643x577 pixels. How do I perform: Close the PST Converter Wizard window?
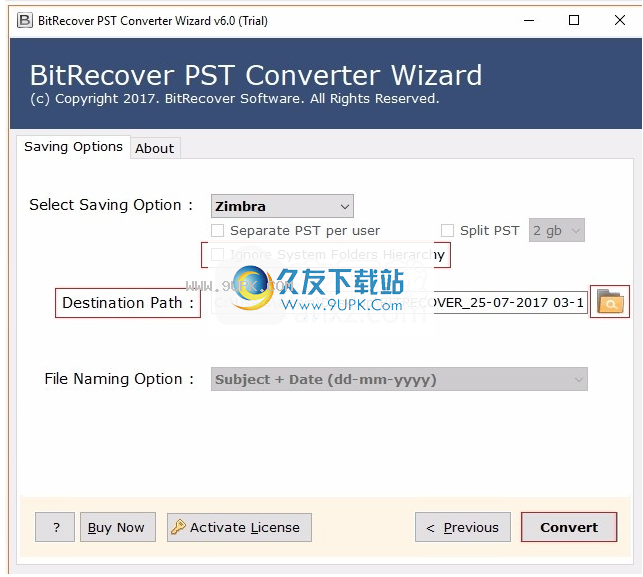620,20
